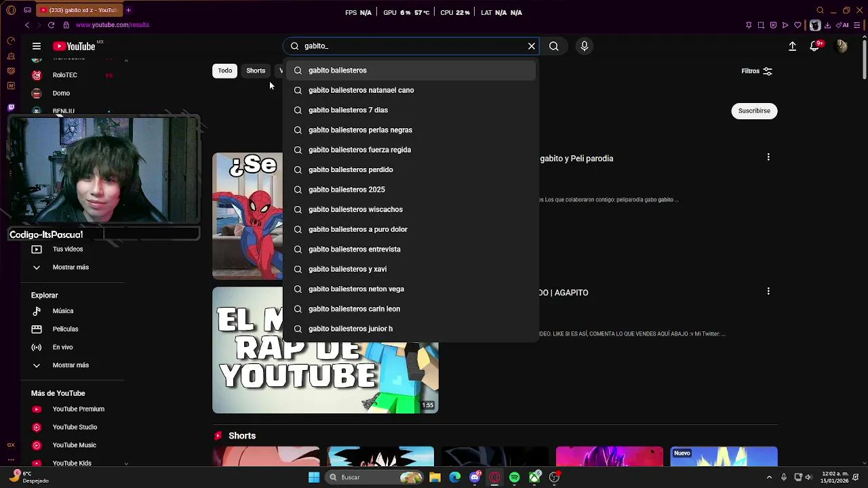868x488 pixels.
Task: Choose suggestion gabito ballesteros natanael cano
Action: tap(411, 90)
